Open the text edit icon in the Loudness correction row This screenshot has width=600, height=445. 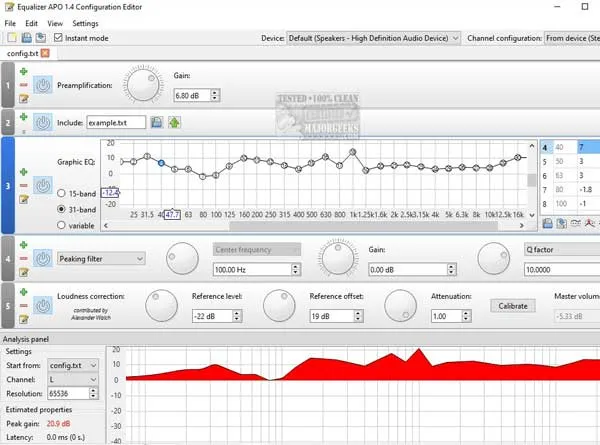click(24, 319)
